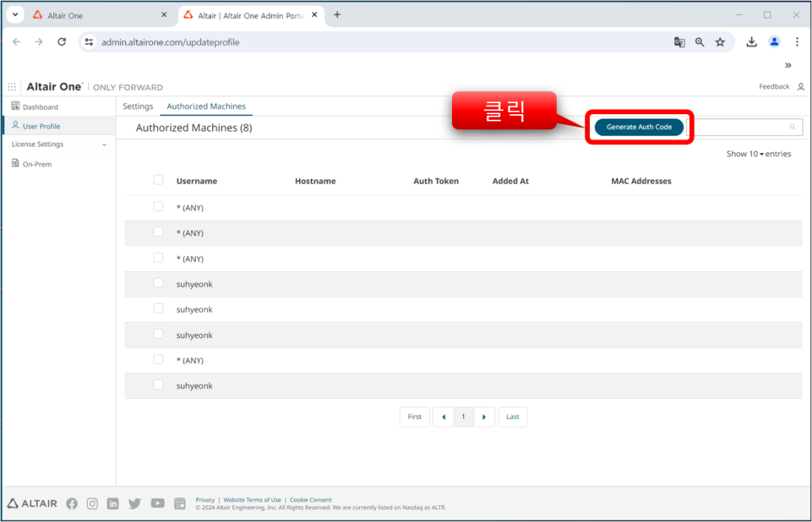This screenshot has width=812, height=522.
Task: Tick the select-all checkbox in the table header
Action: tap(159, 180)
